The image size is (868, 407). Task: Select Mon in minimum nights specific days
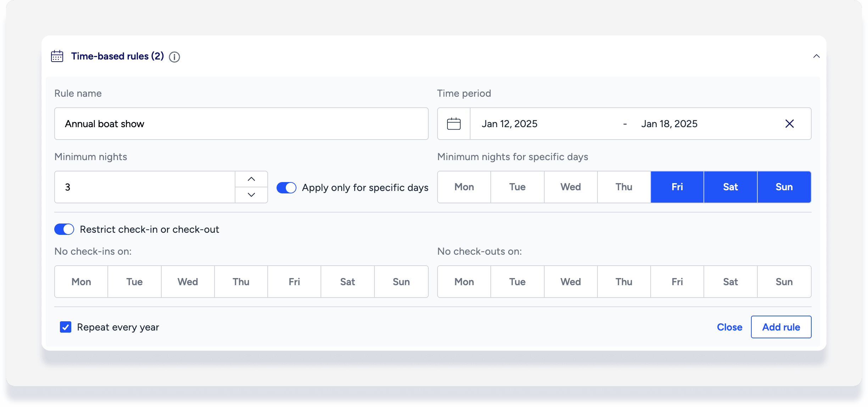coord(464,187)
